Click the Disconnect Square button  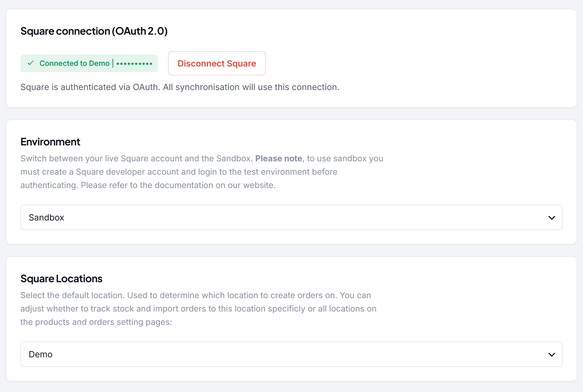pos(217,63)
